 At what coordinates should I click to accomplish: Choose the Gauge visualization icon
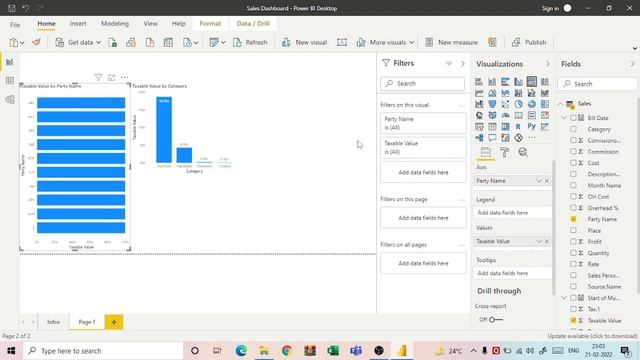tap(505, 116)
